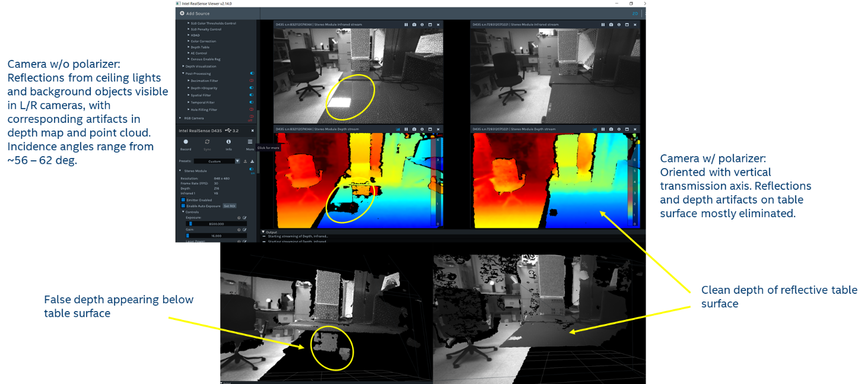
Task: Click the Exposure slider
Action: click(x=216, y=224)
